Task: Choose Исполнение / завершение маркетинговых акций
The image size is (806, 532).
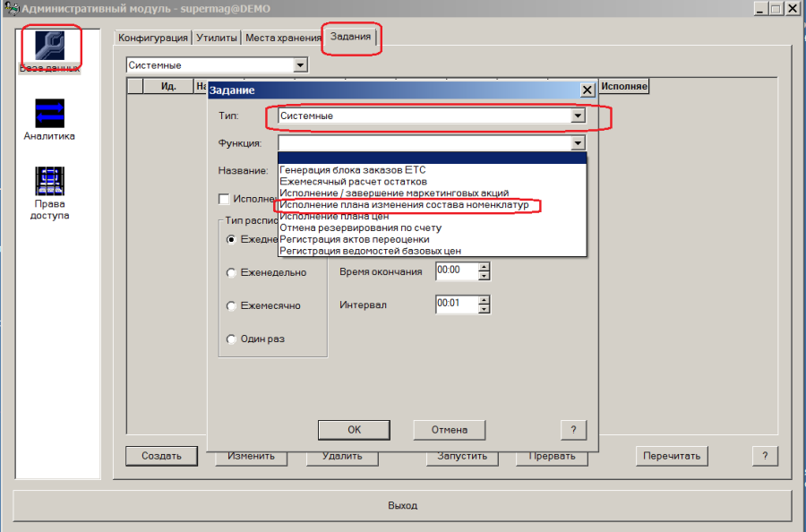Action: coord(432,193)
